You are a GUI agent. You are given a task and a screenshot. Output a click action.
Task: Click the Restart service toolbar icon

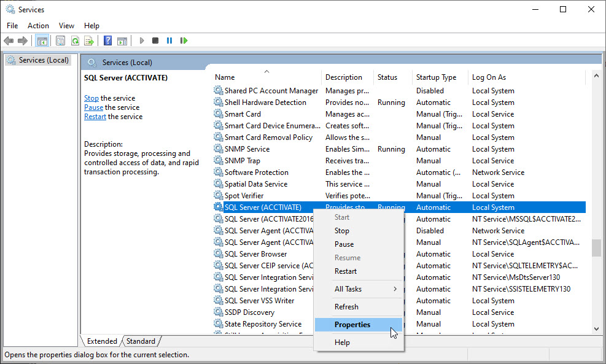pos(184,41)
